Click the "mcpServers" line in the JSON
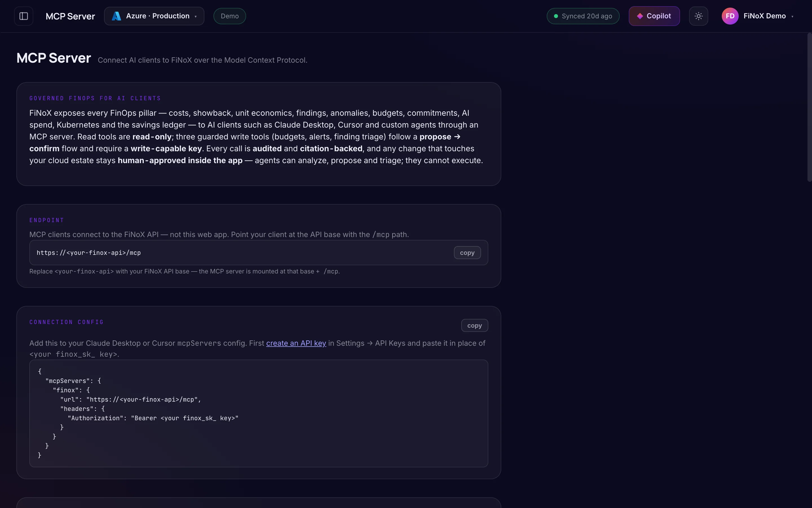The height and width of the screenshot is (508, 812). [73, 381]
